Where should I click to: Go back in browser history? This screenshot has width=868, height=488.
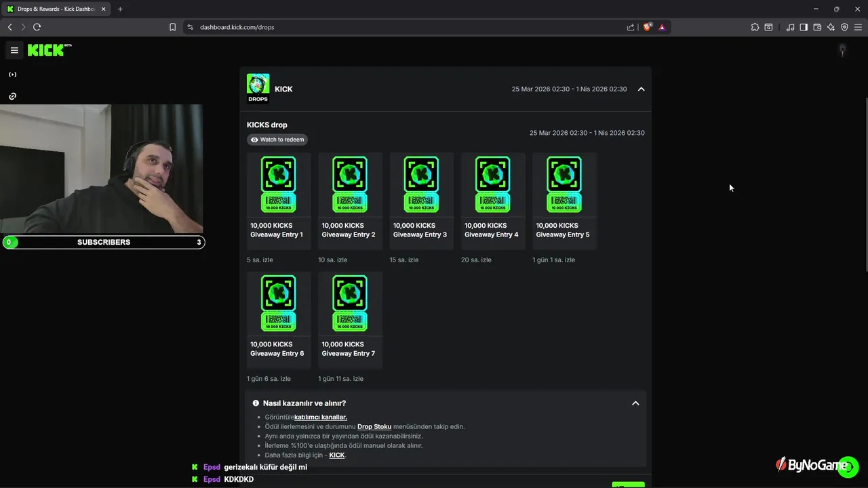(10, 27)
